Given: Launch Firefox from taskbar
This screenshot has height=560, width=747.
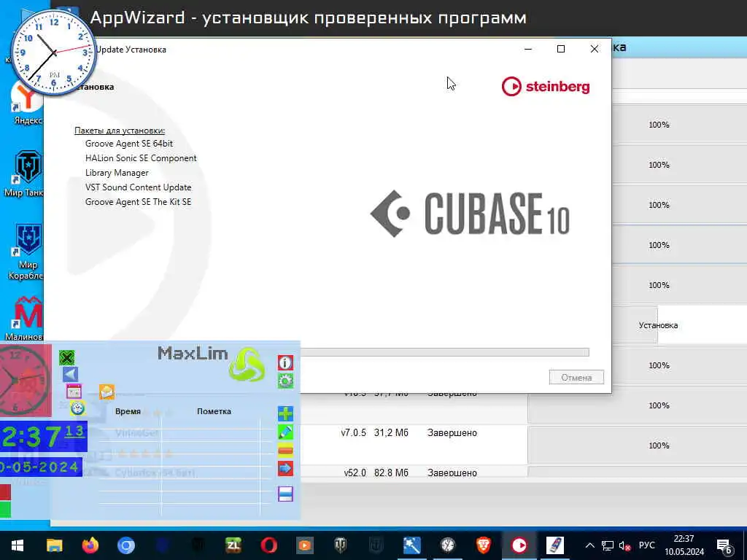Looking at the screenshot, I should (x=90, y=545).
